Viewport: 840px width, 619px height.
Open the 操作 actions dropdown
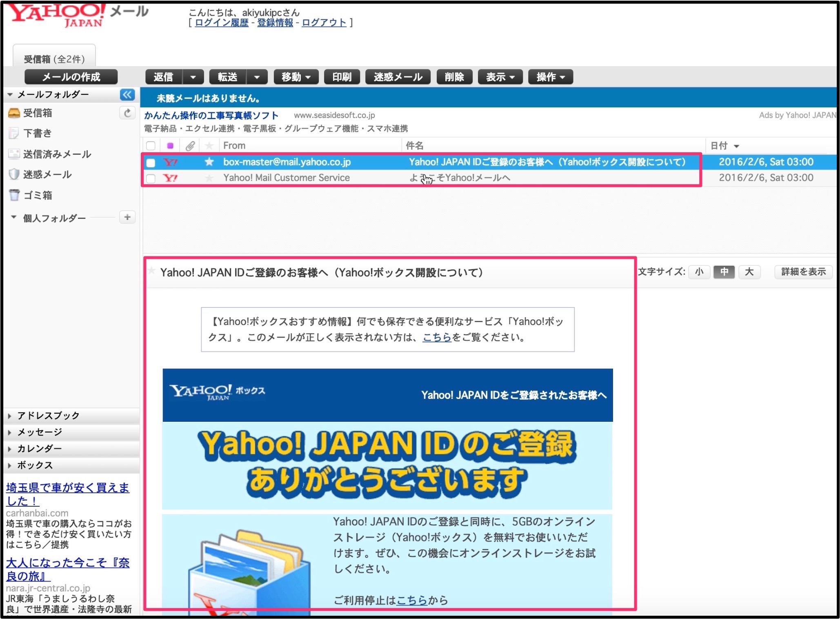pyautogui.click(x=551, y=77)
